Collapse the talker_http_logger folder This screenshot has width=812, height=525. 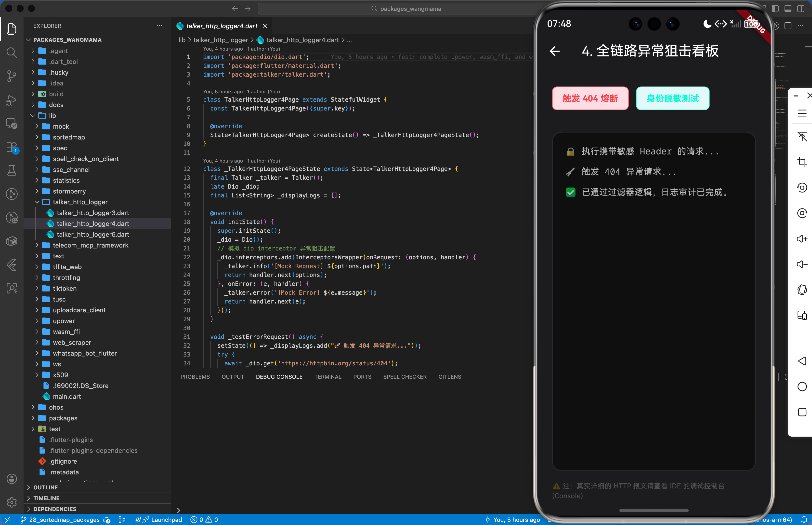80,202
